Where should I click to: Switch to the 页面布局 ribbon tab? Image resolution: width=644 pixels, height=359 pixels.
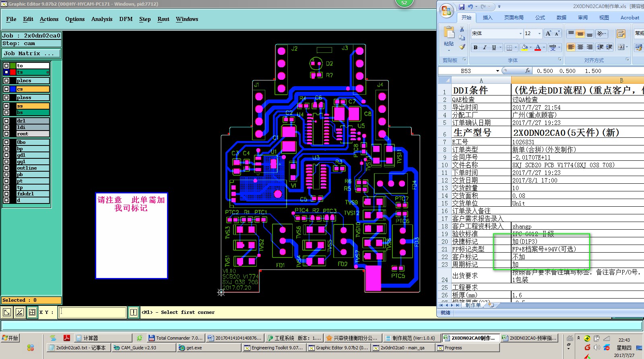click(x=514, y=18)
